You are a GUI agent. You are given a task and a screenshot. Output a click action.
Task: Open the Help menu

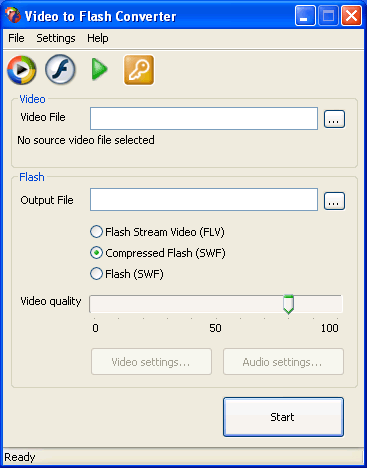pyautogui.click(x=98, y=38)
